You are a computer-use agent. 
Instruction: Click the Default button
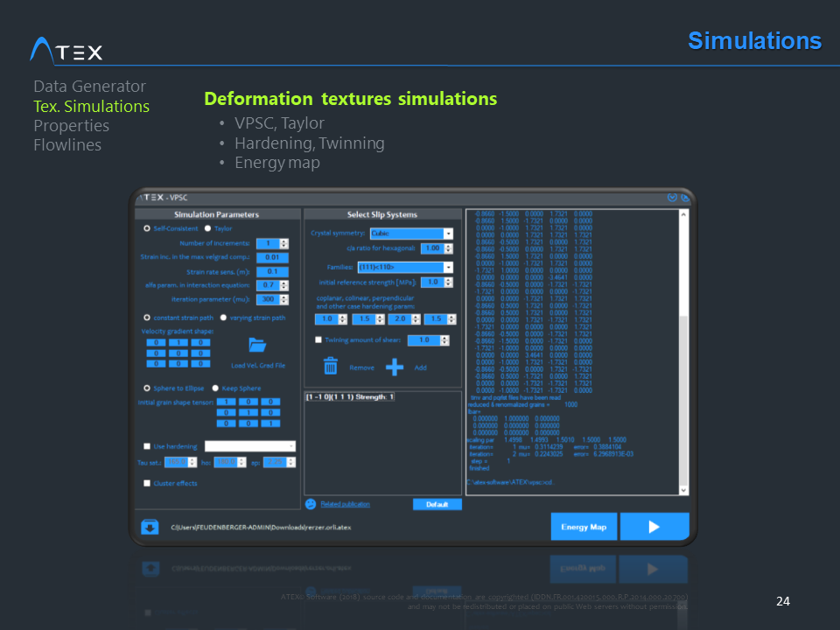[x=437, y=504]
